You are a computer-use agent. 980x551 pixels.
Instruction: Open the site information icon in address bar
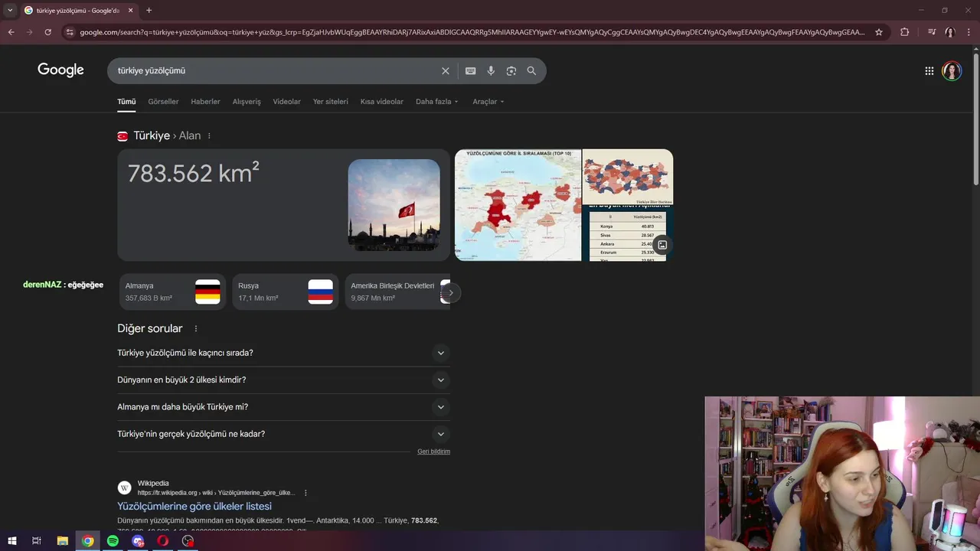click(70, 32)
